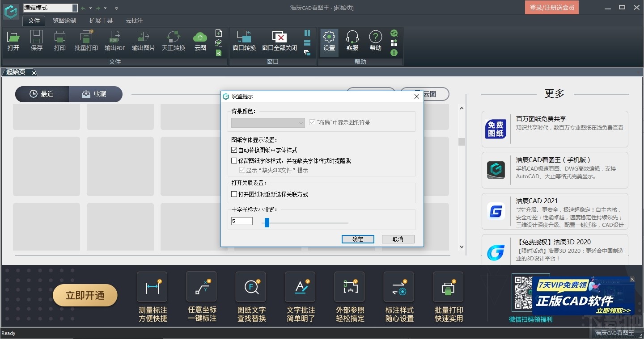The width and height of the screenshot is (644, 339).
Task: Select the 输出图片 image export tool
Action: (x=143, y=40)
